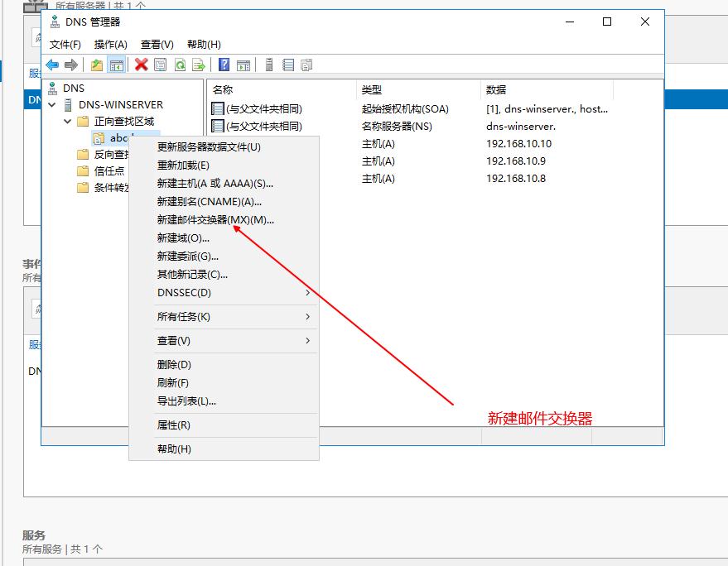Viewport: 728px width, 566px height.
Task: Click the Export List toolbar icon
Action: point(199,65)
